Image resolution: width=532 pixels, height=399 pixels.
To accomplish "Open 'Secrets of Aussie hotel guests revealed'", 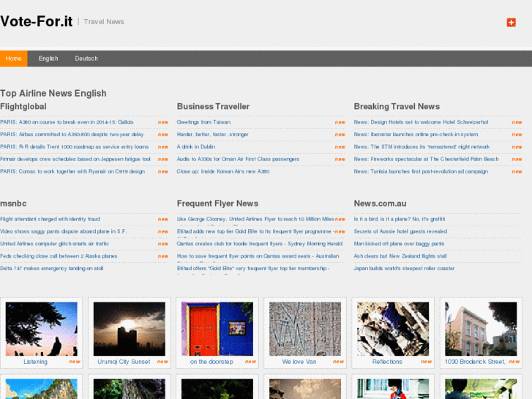I will click(400, 231).
